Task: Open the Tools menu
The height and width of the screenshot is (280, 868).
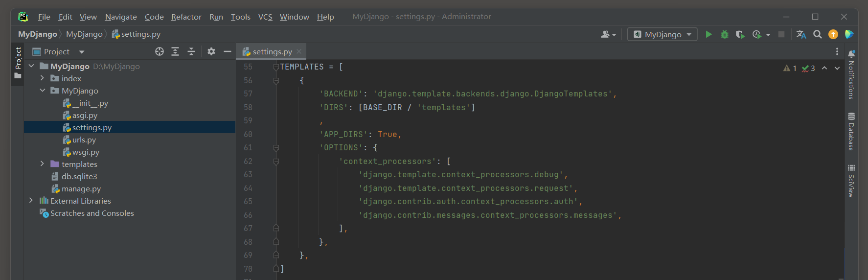Action: (x=241, y=17)
